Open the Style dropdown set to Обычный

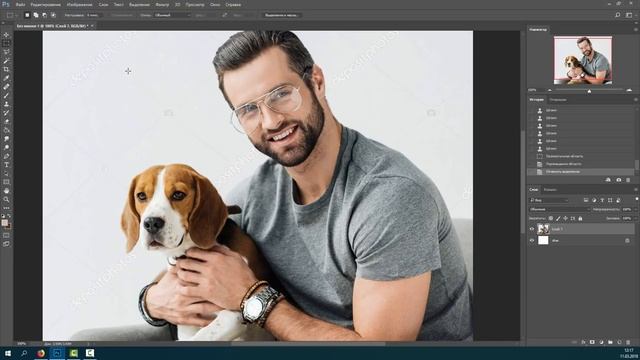(172, 15)
